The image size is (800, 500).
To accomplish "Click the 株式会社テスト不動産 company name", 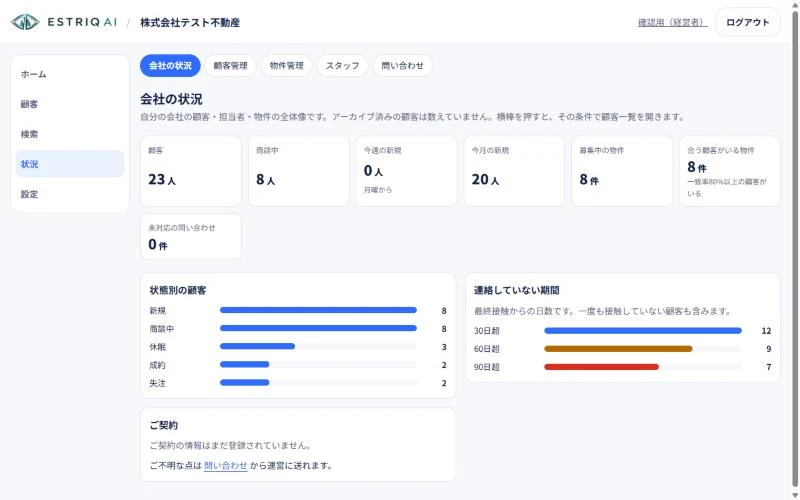I will point(190,22).
